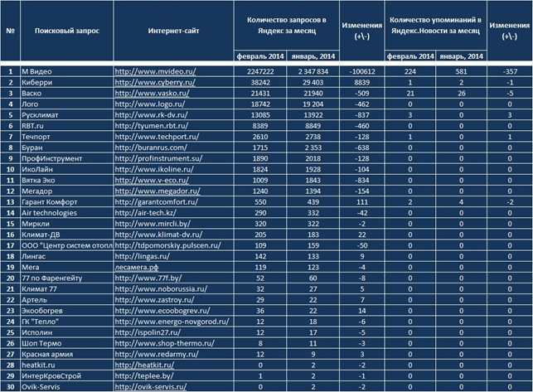The width and height of the screenshot is (533, 392).
Task: Follow the http://www.vasko.ru/ hyperlink
Action: [x=153, y=93]
